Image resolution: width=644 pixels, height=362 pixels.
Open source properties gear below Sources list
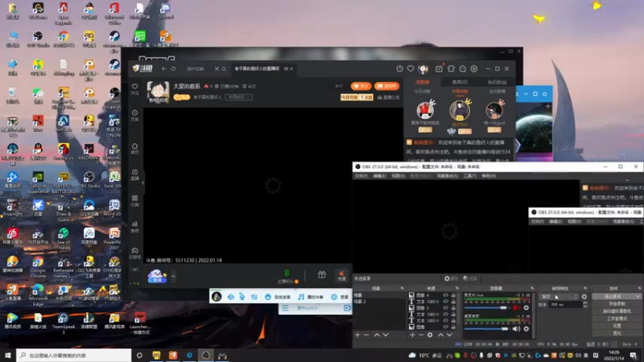point(430,335)
